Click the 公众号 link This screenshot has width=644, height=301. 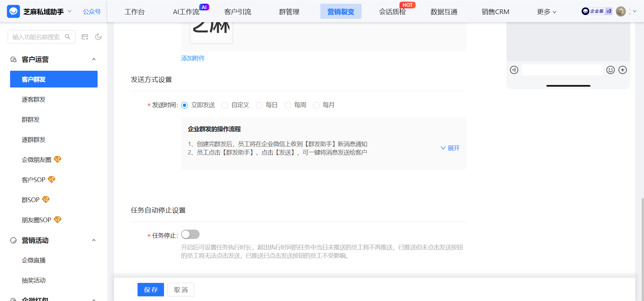pyautogui.click(x=92, y=12)
